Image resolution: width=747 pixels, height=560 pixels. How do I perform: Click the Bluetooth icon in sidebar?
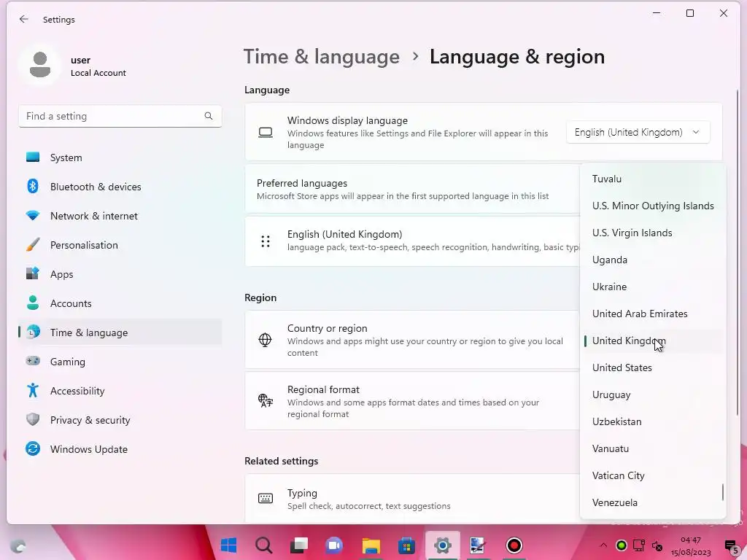(33, 186)
